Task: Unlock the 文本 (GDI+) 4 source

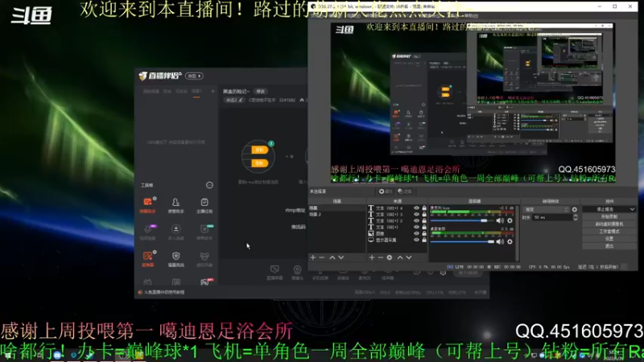Action: 424,208
